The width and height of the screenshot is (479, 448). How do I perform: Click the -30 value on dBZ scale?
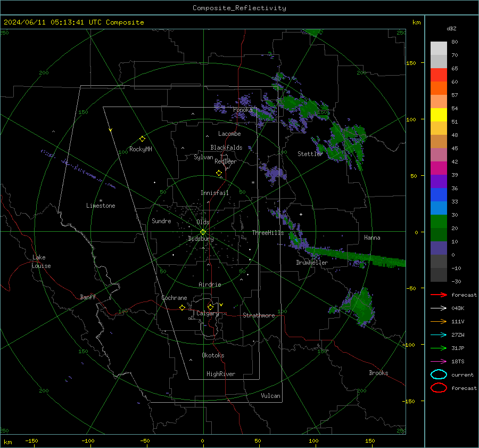[456, 282]
